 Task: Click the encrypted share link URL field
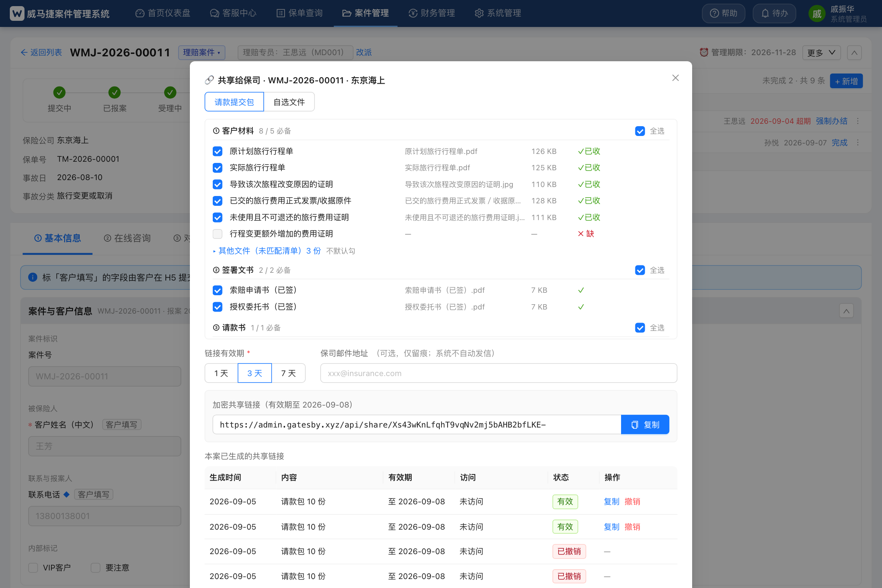pos(417,425)
